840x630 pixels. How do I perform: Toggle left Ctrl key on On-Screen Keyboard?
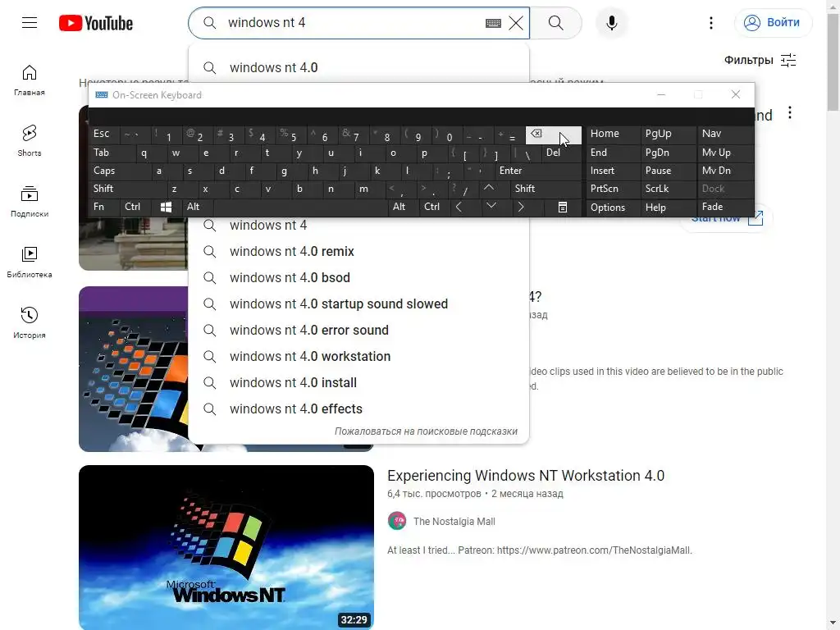pyautogui.click(x=135, y=207)
